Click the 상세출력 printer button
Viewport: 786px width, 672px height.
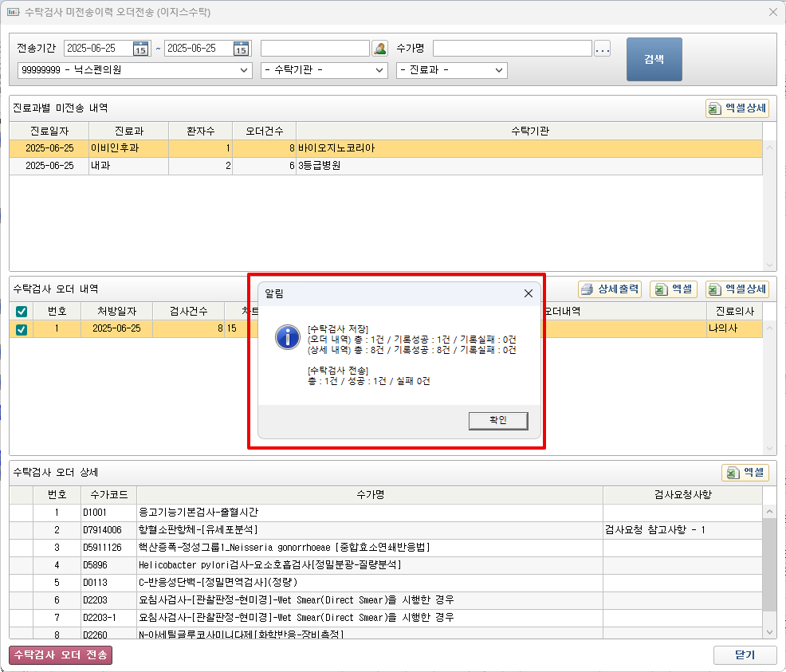(x=610, y=289)
